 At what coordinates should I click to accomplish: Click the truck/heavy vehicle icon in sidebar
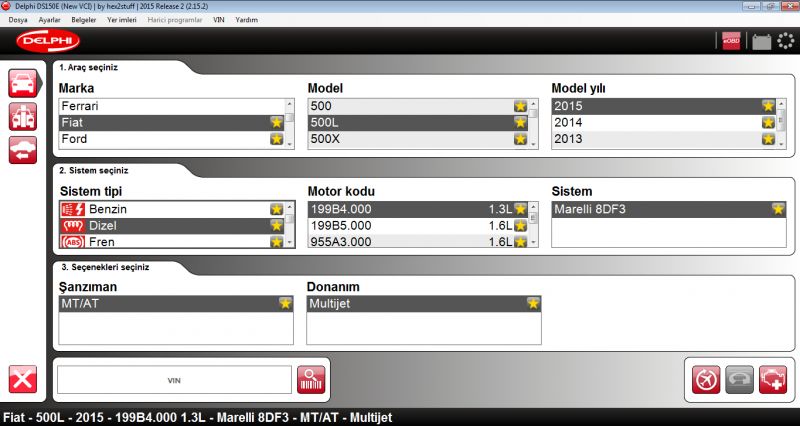coord(23,116)
